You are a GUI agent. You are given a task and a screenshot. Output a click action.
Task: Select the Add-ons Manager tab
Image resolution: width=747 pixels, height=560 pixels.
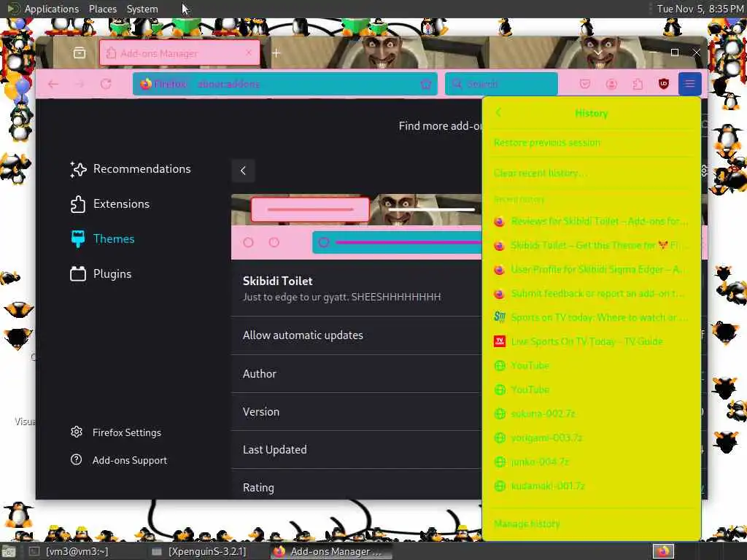pos(179,52)
